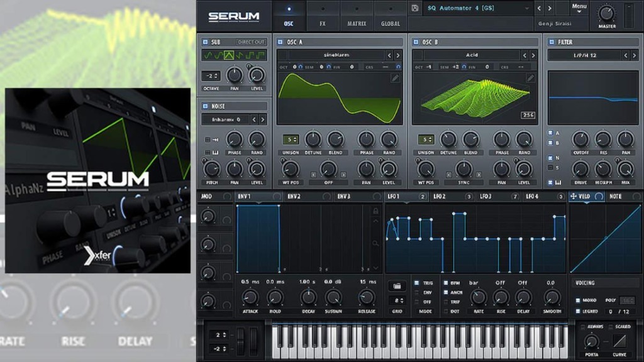Switch to the GLOBAL tab

click(x=390, y=16)
